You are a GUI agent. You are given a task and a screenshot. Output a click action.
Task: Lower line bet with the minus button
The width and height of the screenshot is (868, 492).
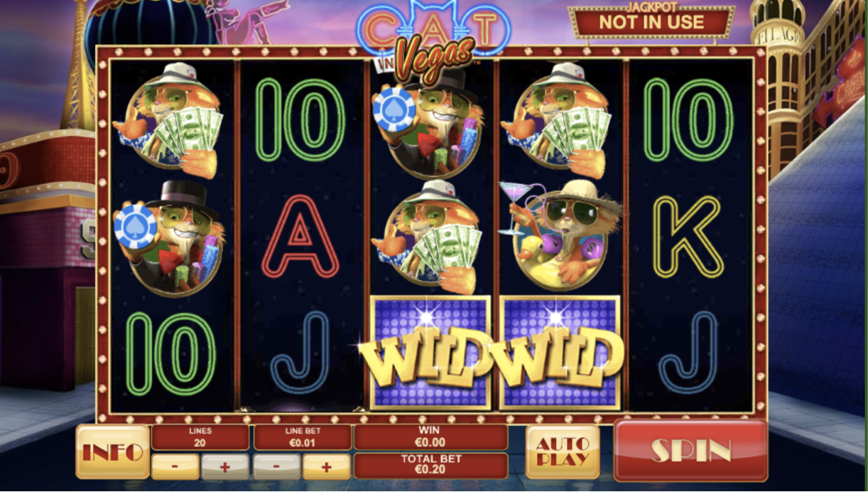click(276, 466)
